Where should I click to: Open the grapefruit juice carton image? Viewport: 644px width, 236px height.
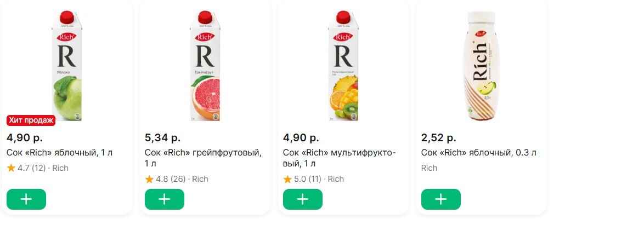coord(205,66)
